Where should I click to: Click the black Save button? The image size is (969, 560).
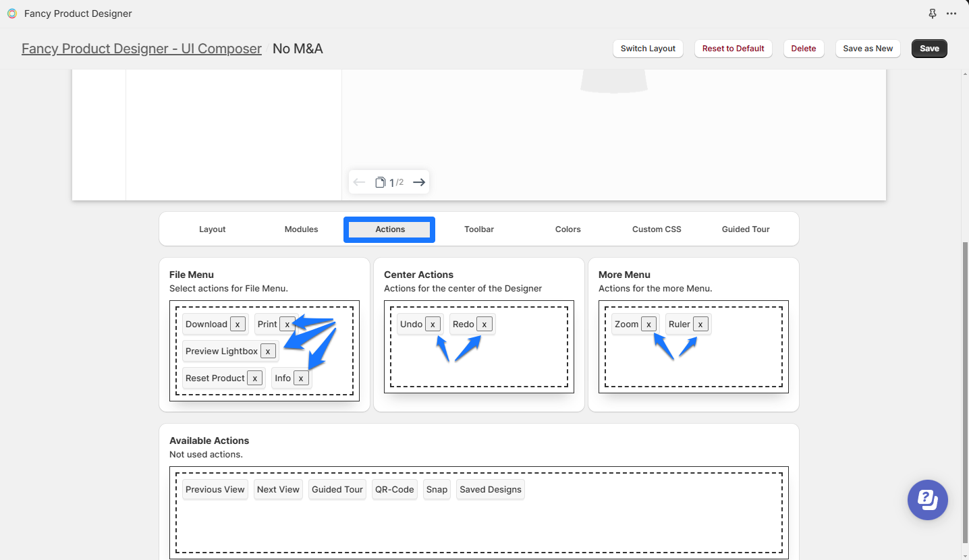929,49
